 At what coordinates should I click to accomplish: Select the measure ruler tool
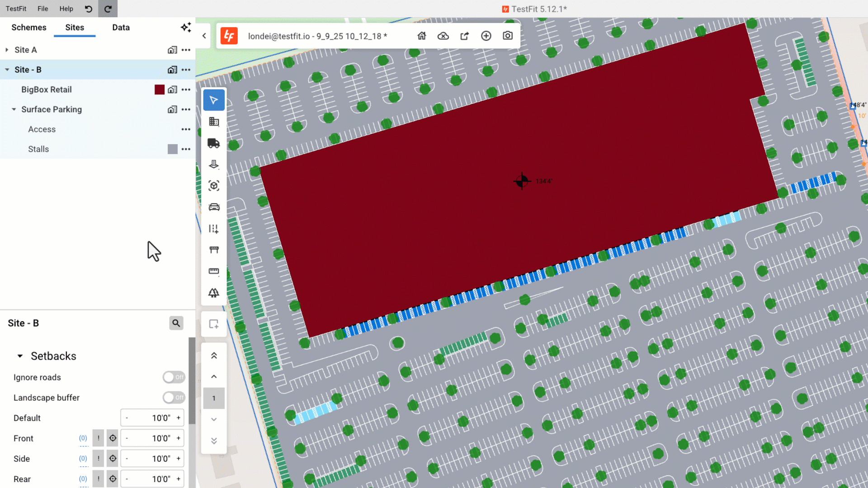coord(214,271)
